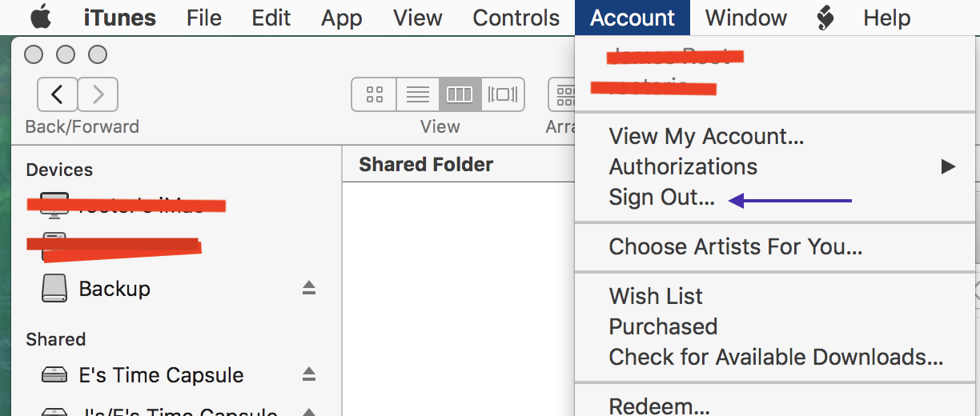
Task: Switch to Cover Flow view
Action: (x=503, y=94)
